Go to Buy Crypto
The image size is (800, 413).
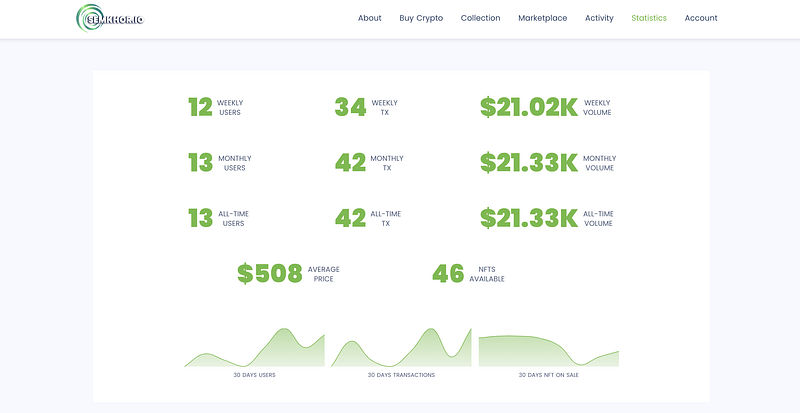421,18
